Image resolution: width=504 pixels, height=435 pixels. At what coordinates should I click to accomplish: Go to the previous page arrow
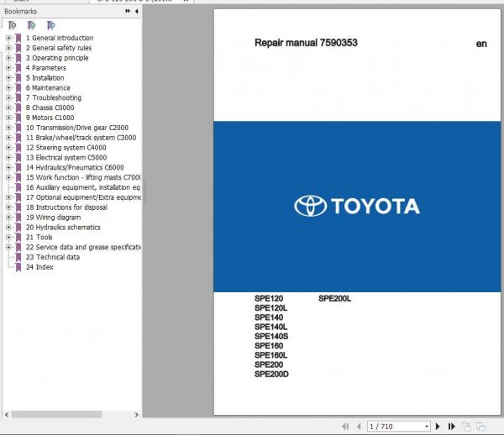[359, 427]
